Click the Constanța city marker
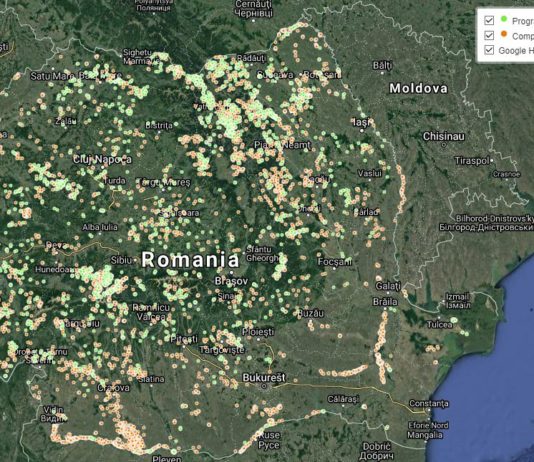The height and width of the screenshot is (462, 534). pyautogui.click(x=429, y=410)
